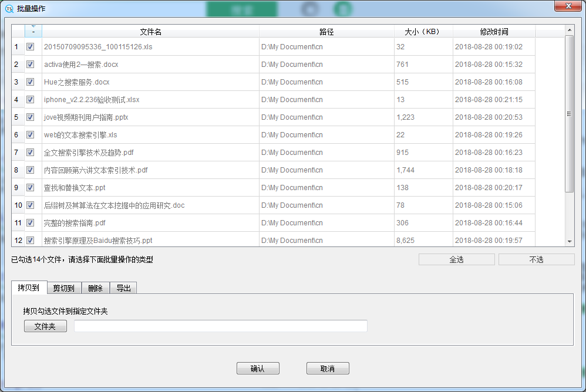Select the 导出 tab

point(123,288)
